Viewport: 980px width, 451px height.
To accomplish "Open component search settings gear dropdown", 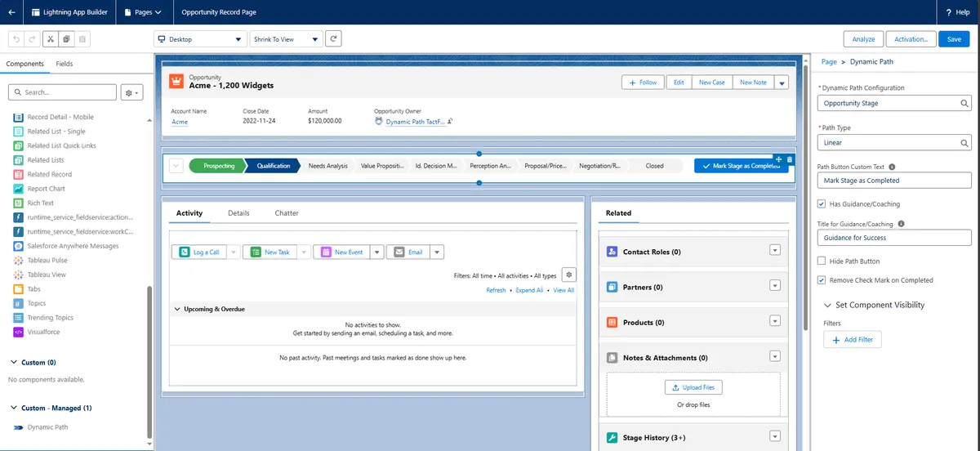I will (132, 92).
